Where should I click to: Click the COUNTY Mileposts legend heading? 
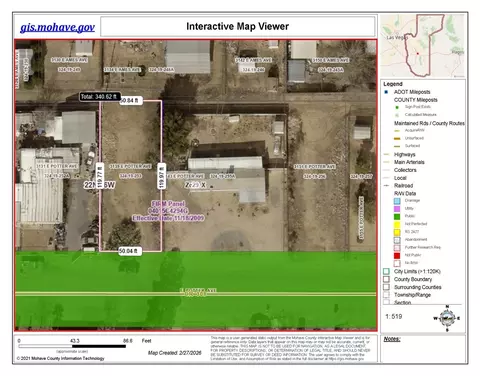click(416, 100)
